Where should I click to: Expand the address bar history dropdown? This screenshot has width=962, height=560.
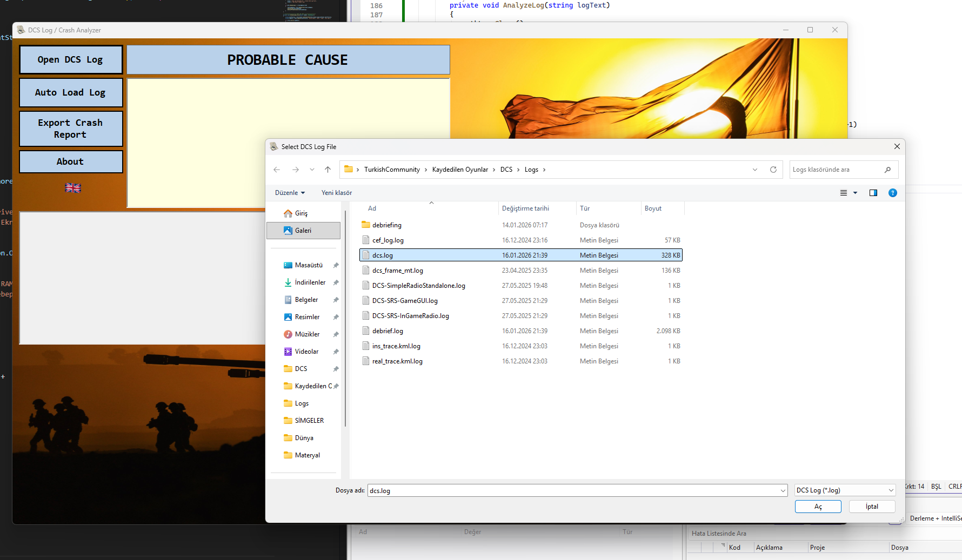click(755, 170)
